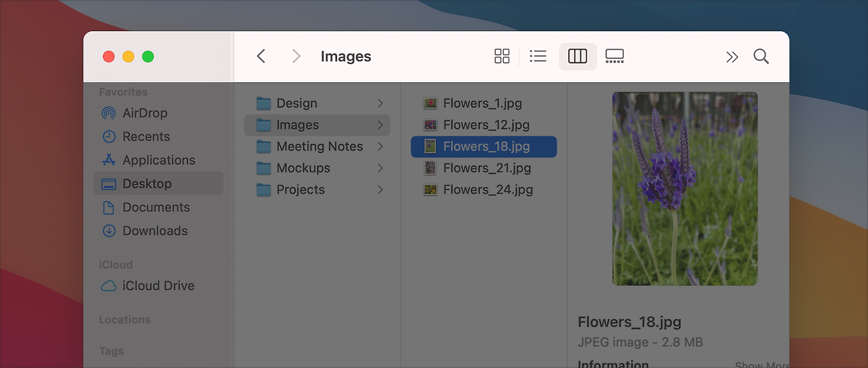Click the Design folder icon
868x368 pixels.
[264, 103]
